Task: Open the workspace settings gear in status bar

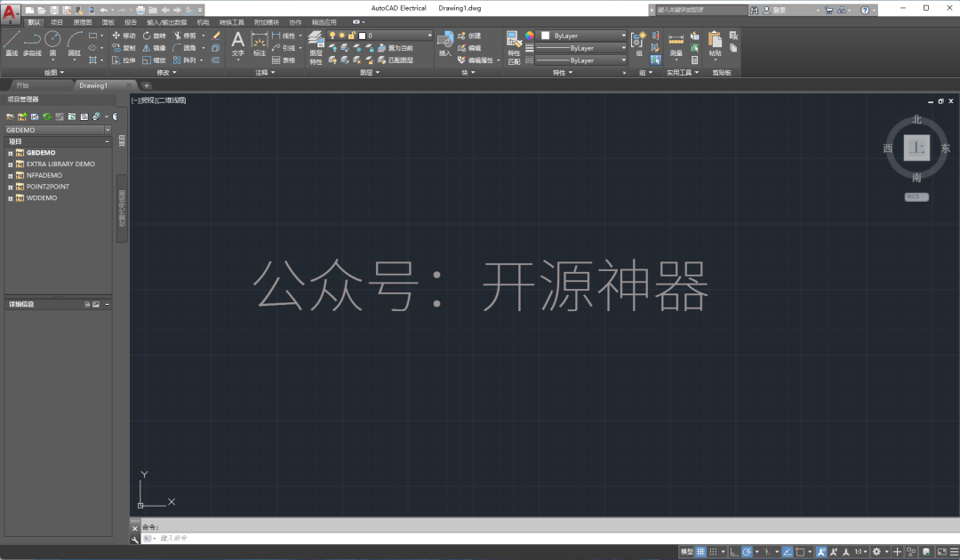Action: (x=876, y=551)
